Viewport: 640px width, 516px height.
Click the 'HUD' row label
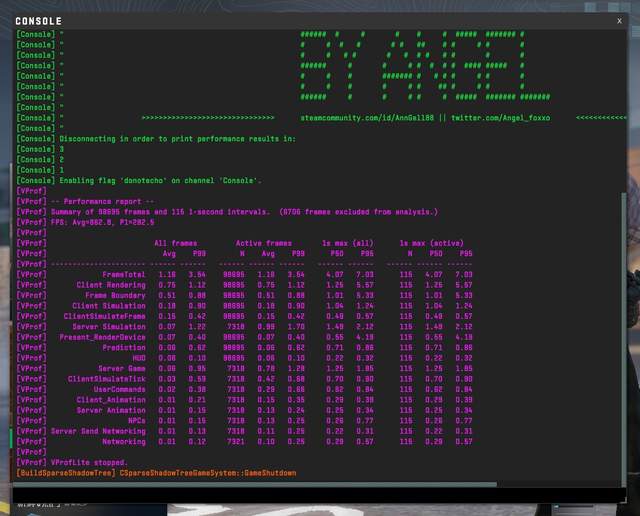click(139, 358)
